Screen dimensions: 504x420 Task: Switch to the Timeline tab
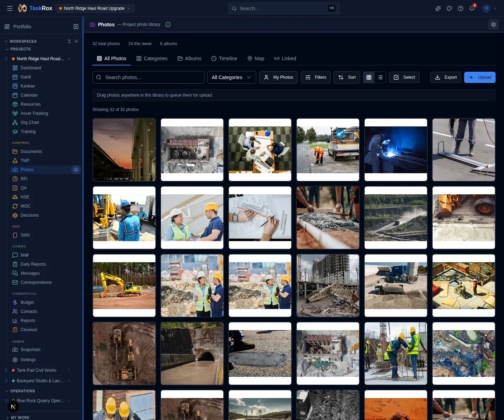224,58
